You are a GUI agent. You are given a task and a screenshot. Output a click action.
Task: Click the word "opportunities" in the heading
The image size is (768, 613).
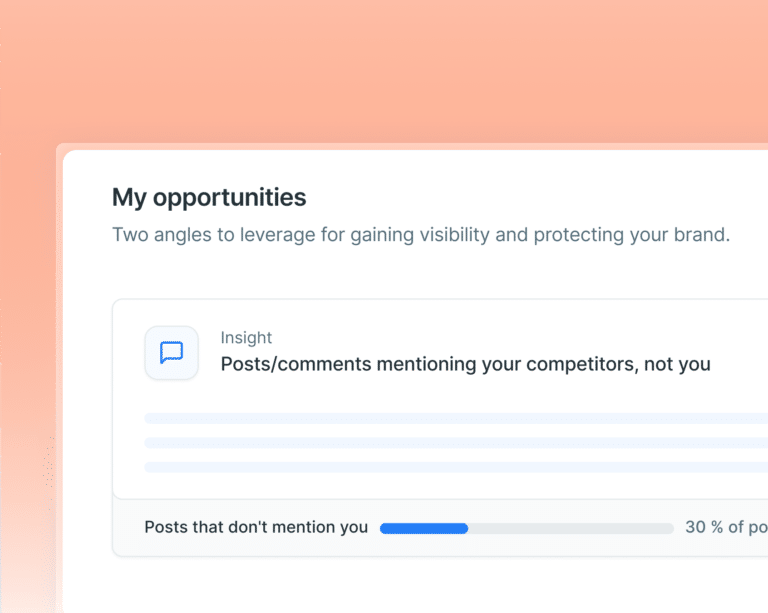[x=230, y=199]
